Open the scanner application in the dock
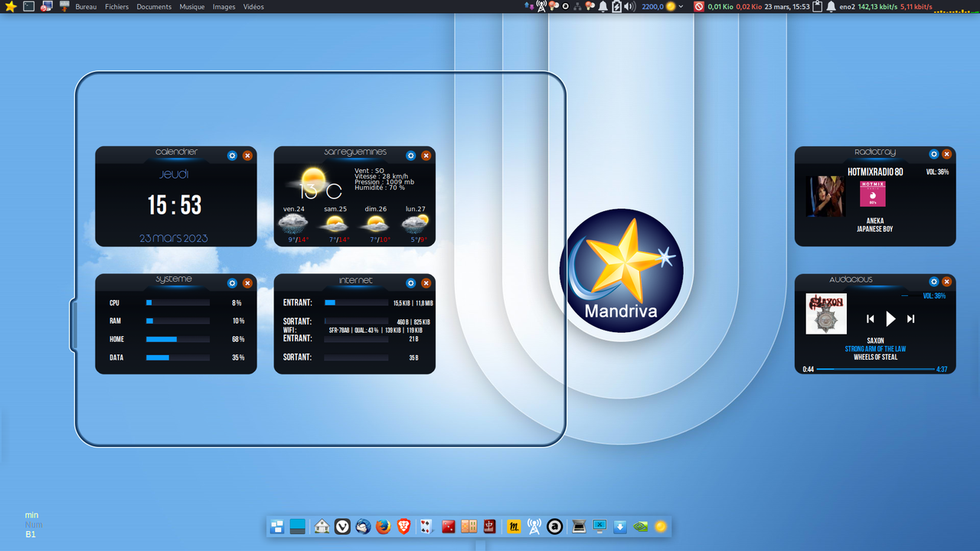 pyautogui.click(x=579, y=527)
